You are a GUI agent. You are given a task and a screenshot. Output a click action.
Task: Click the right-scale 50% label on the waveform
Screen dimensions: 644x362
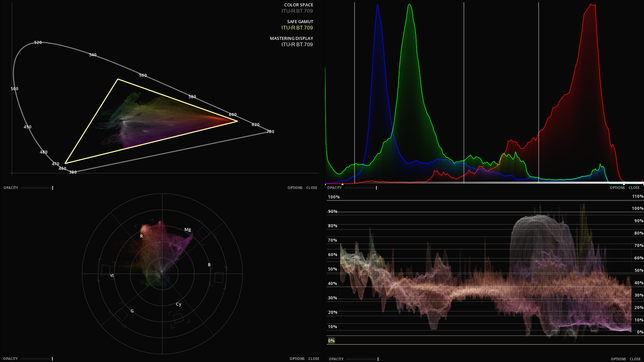coord(639,270)
